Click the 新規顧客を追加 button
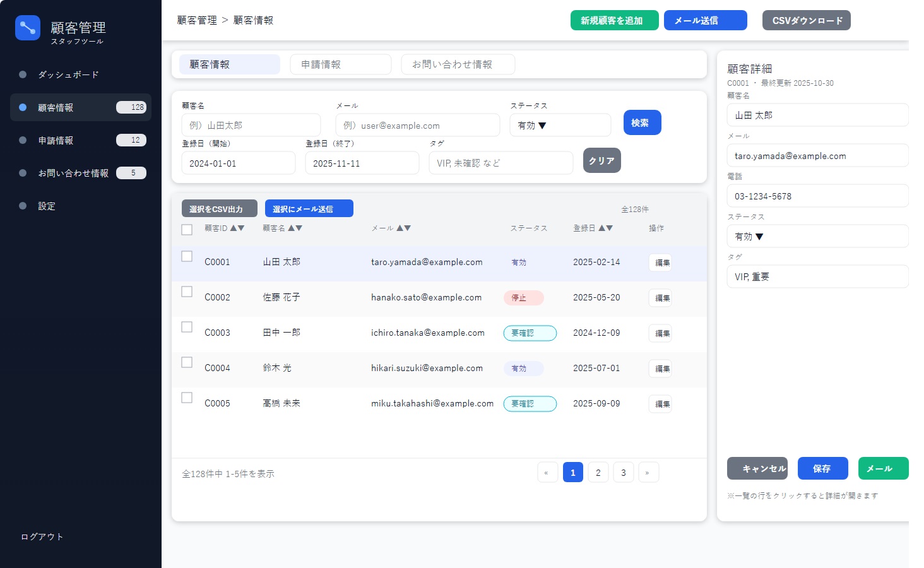 click(613, 20)
